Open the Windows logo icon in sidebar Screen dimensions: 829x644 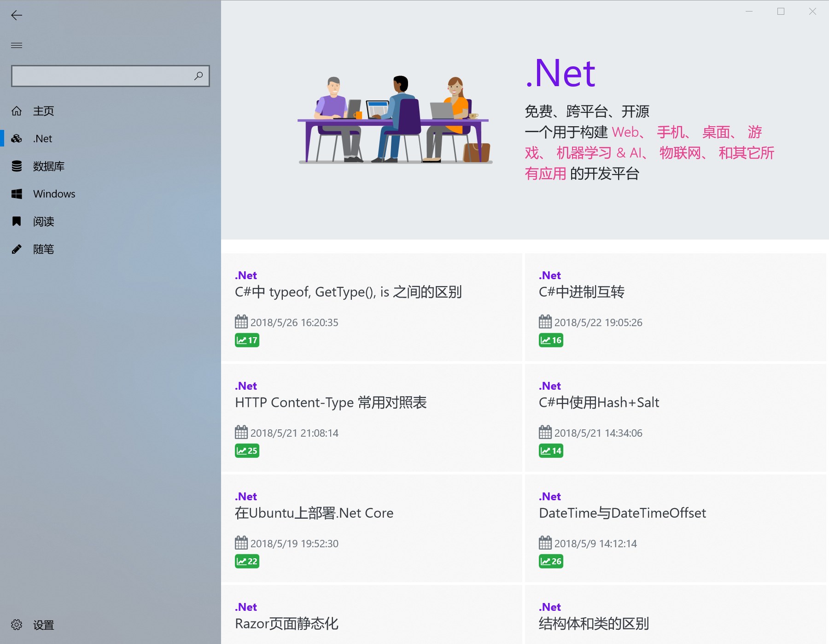point(17,194)
